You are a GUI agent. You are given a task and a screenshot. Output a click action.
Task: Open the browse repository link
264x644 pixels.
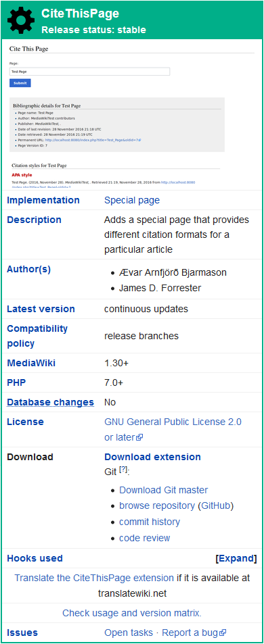coord(156,505)
